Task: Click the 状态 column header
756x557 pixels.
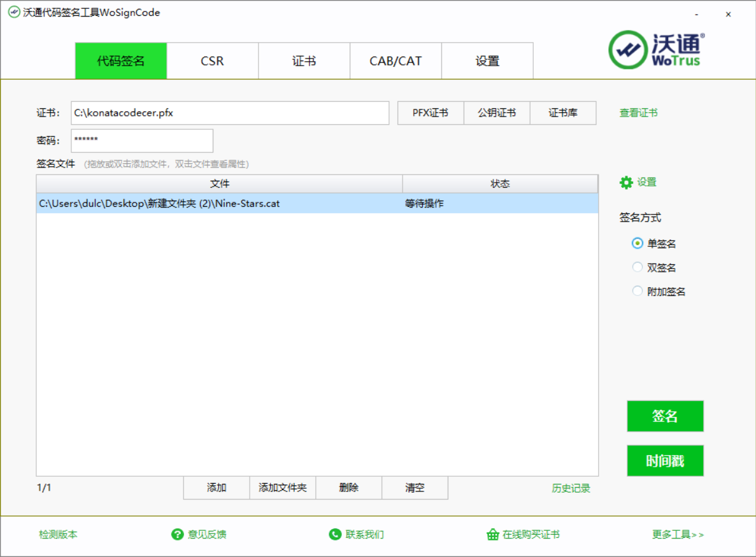Action: pyautogui.click(x=501, y=183)
